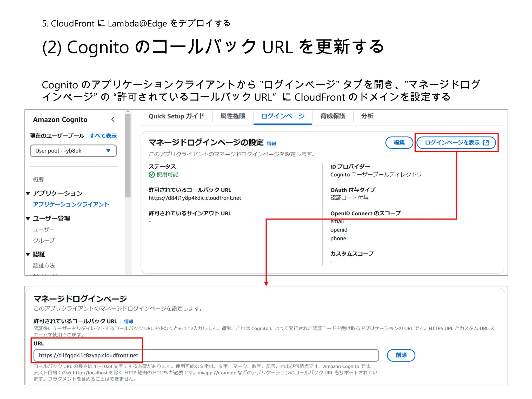Screen dimensions: 532x399
Task: Switch to 脅威保護 tab
Action: click(x=333, y=116)
